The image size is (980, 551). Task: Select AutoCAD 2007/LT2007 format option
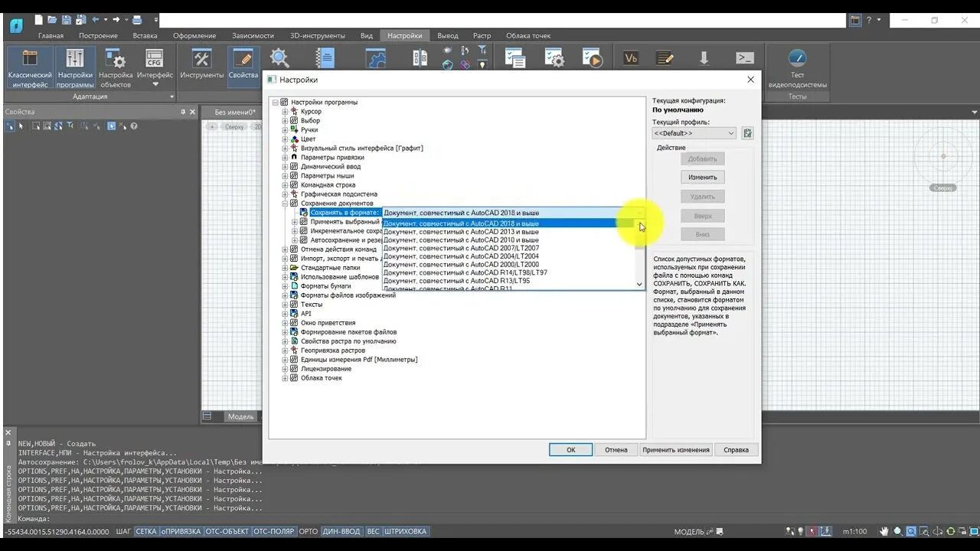(x=508, y=248)
